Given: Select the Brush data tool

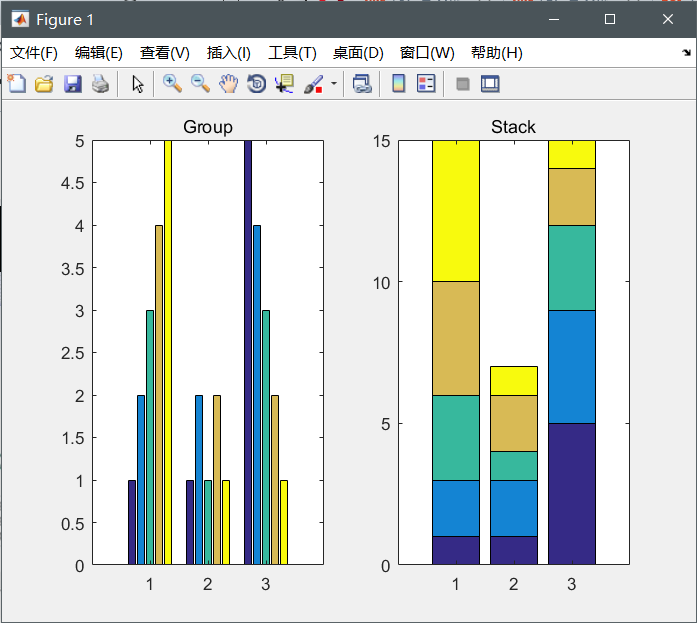Looking at the screenshot, I should tap(313, 84).
